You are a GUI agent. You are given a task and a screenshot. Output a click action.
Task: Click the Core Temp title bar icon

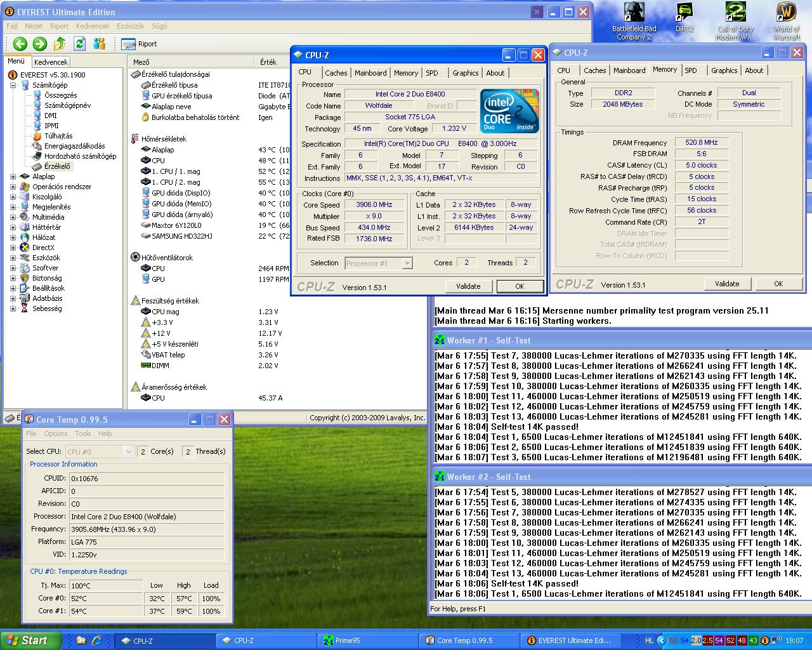(29, 420)
